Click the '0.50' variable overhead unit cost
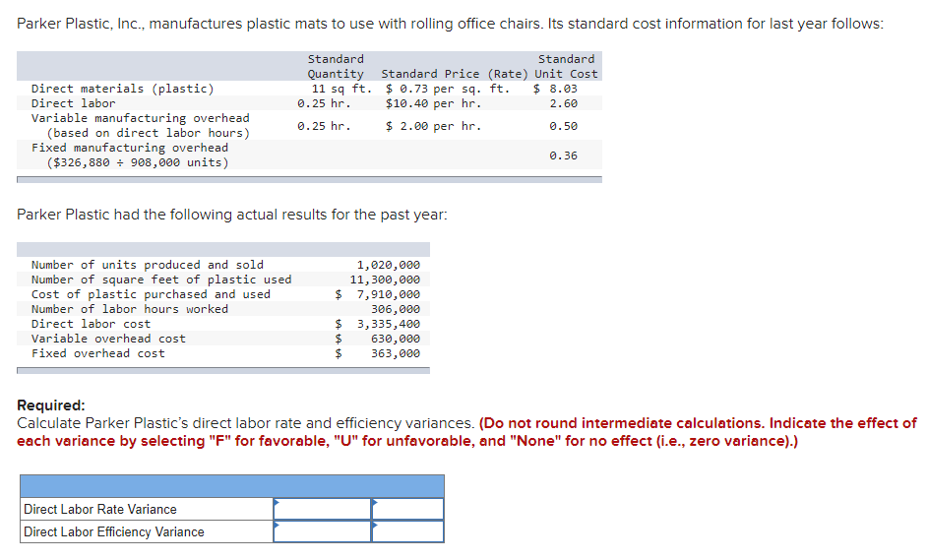927x560 pixels. (564, 126)
